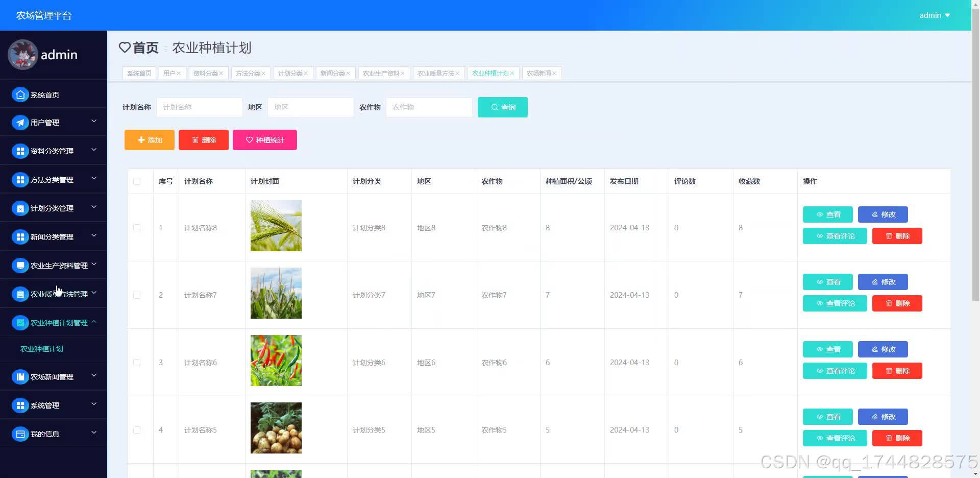Image resolution: width=980 pixels, height=478 pixels.
Task: Click the 地区 search input field
Action: click(x=311, y=107)
